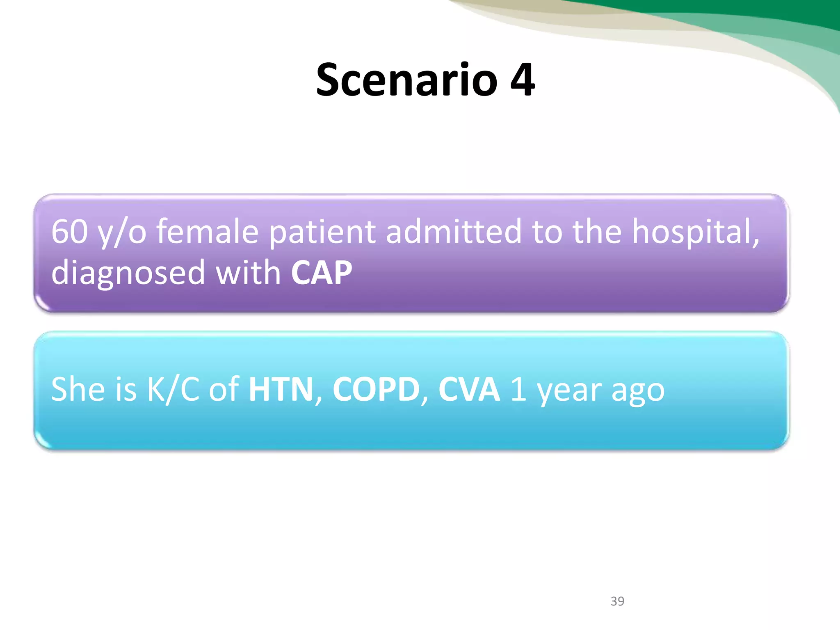
Task: Click the bold COPD text
Action: [376, 389]
